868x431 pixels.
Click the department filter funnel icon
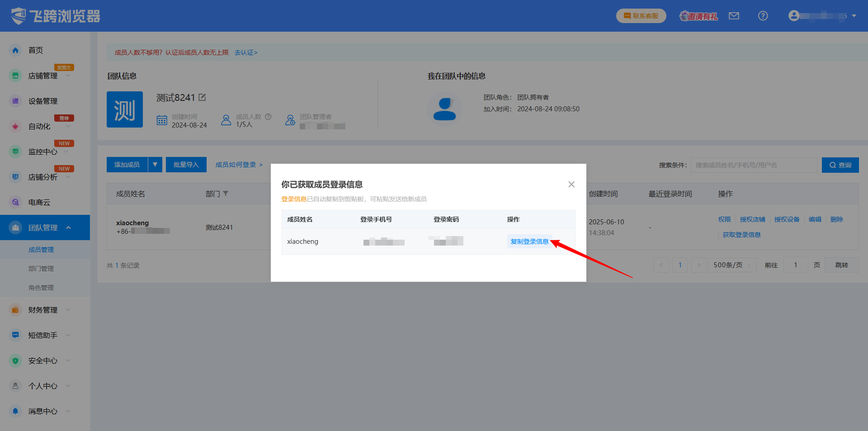click(226, 194)
